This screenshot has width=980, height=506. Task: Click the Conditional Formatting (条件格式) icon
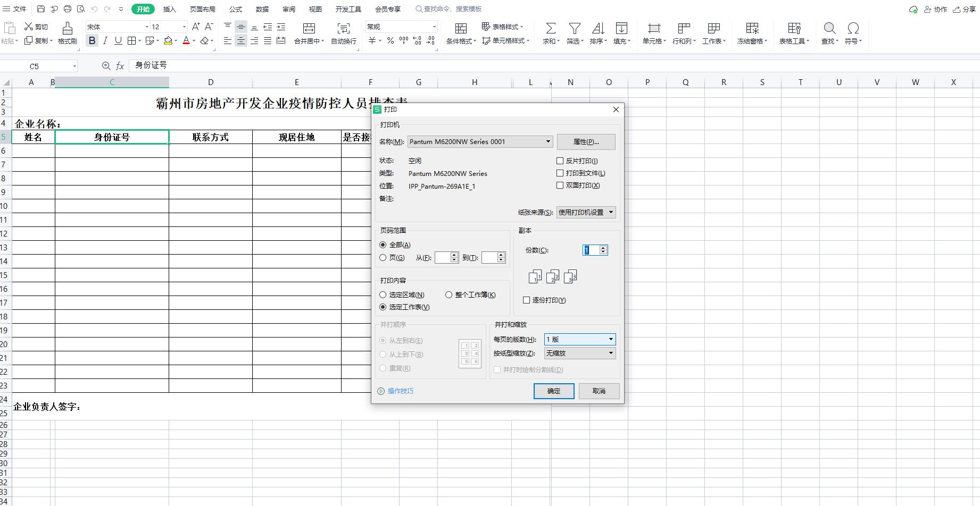[461, 28]
